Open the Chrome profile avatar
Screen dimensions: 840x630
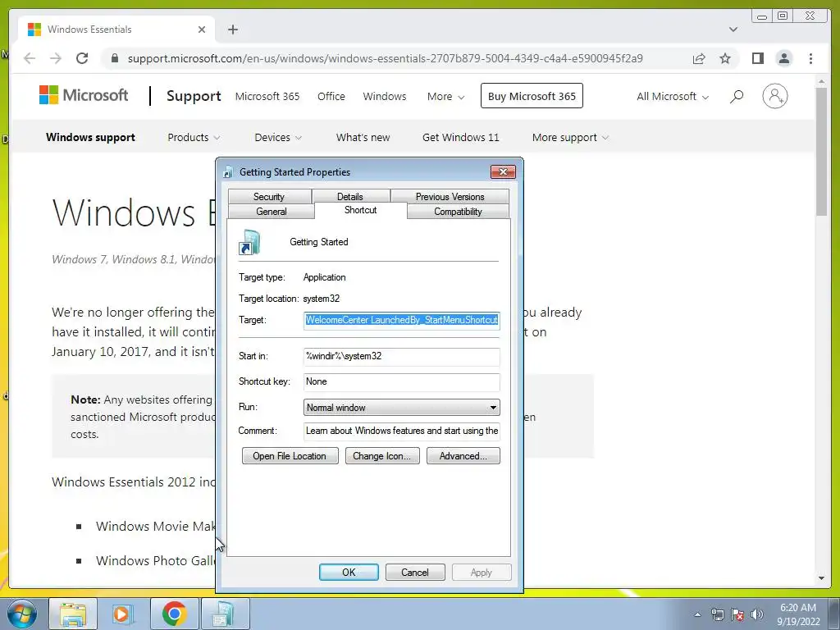pyautogui.click(x=783, y=58)
